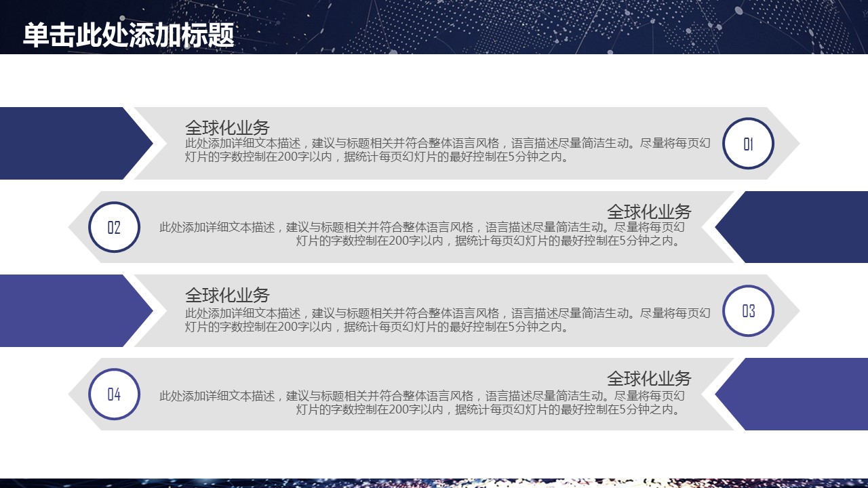868x488 pixels.
Task: Click the circle badge numbered 03
Action: [748, 310]
